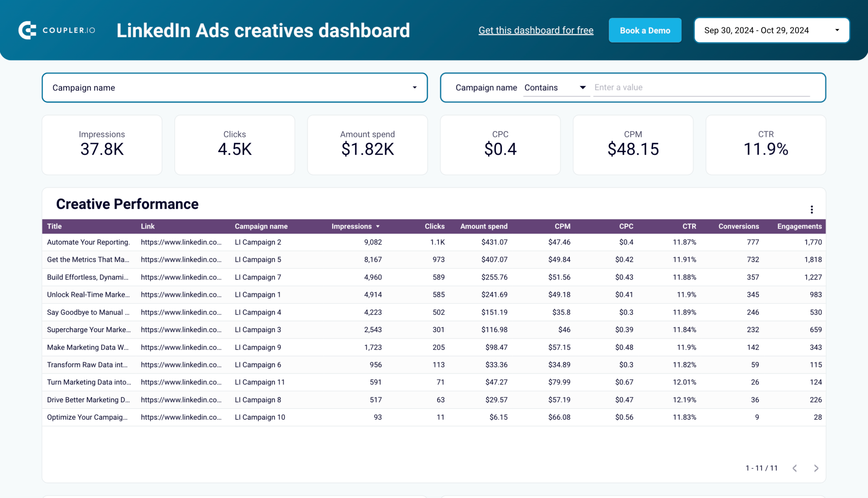Viewport: 868px width, 498px height.
Task: Click the 777 conversions value
Action: [x=753, y=242]
